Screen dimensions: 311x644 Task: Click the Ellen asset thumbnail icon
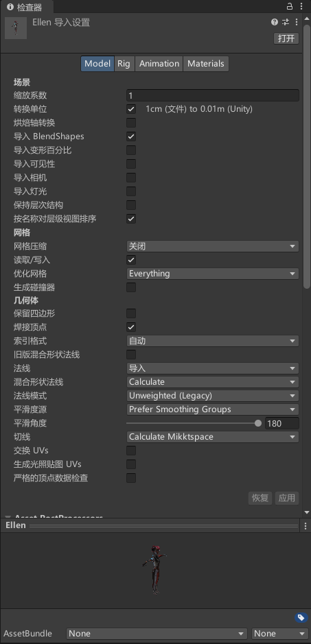point(16,28)
